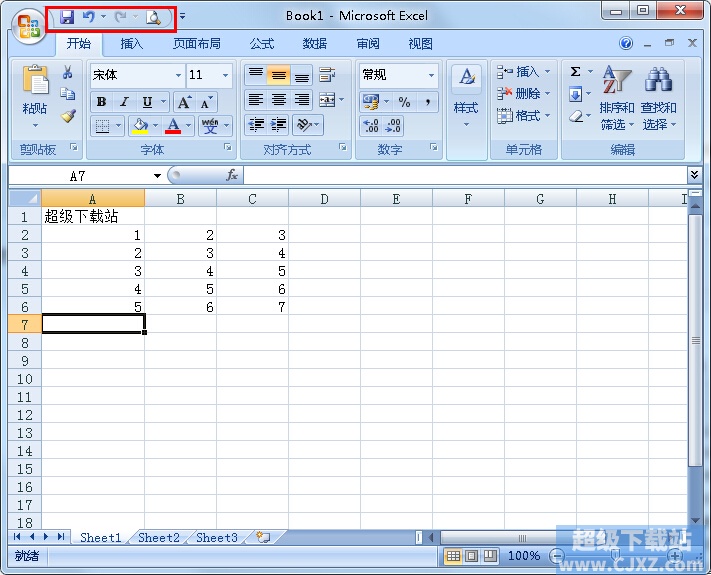Increase the cell indent
Image resolution: width=711 pixels, height=575 pixels.
[x=278, y=125]
